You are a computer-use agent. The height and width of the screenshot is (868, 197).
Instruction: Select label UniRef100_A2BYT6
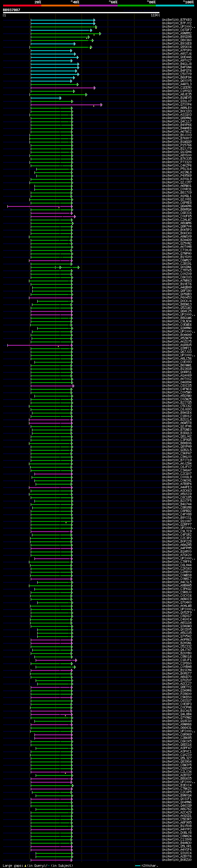[x=177, y=856]
